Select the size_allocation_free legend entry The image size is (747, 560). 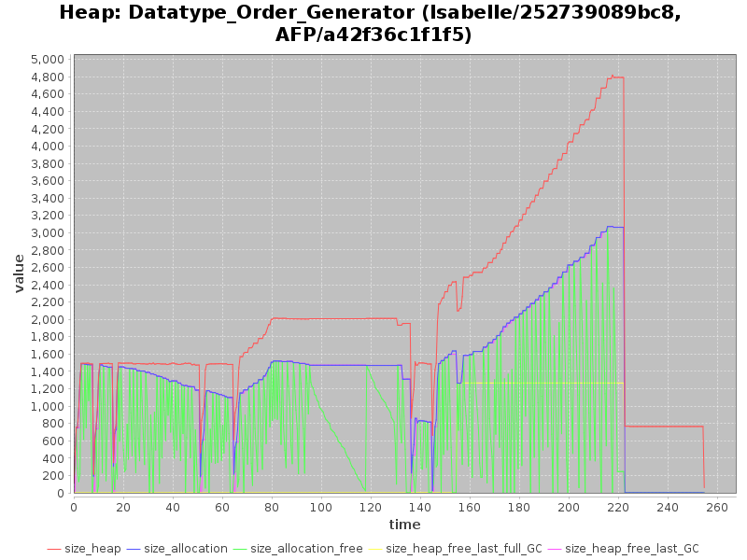click(x=306, y=549)
